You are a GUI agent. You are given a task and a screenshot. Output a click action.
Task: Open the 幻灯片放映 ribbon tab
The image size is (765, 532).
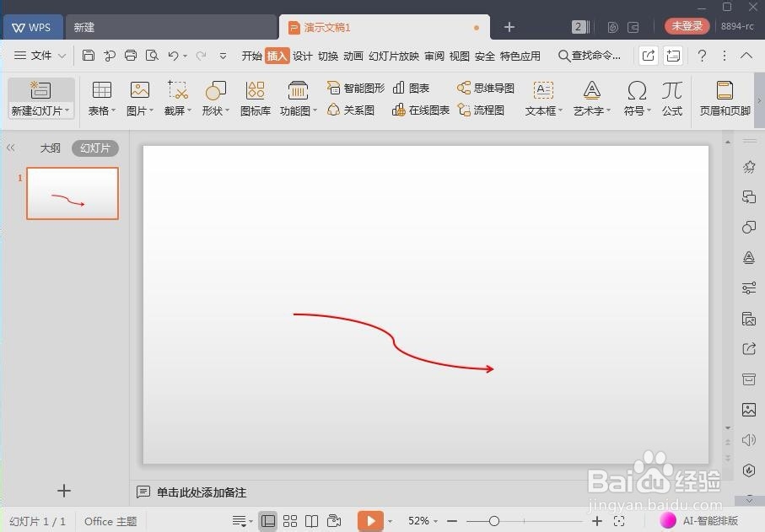[394, 56]
